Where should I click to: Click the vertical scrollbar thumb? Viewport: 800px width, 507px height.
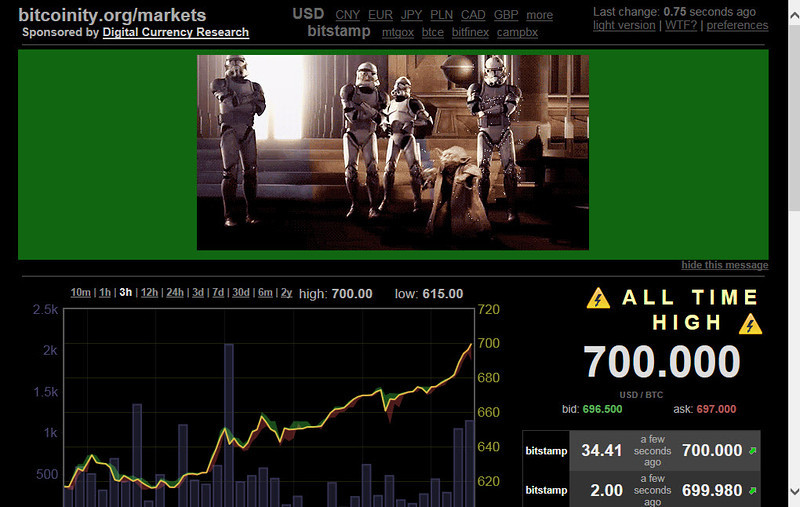point(794,116)
